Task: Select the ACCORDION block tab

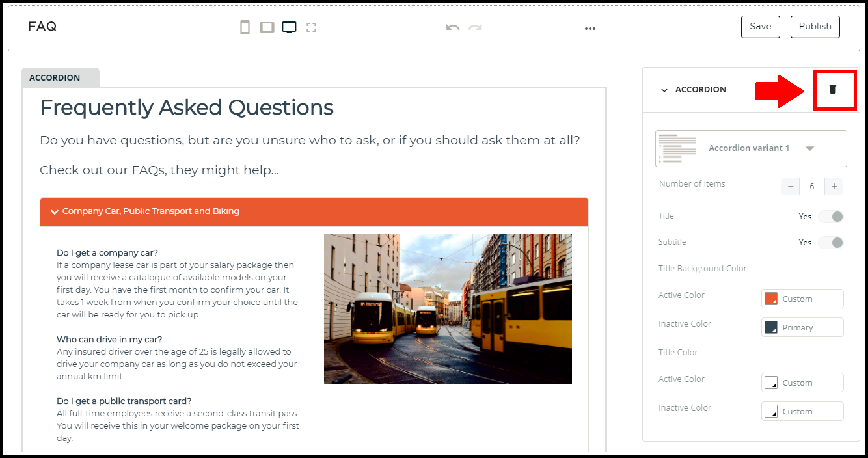Action: click(61, 77)
